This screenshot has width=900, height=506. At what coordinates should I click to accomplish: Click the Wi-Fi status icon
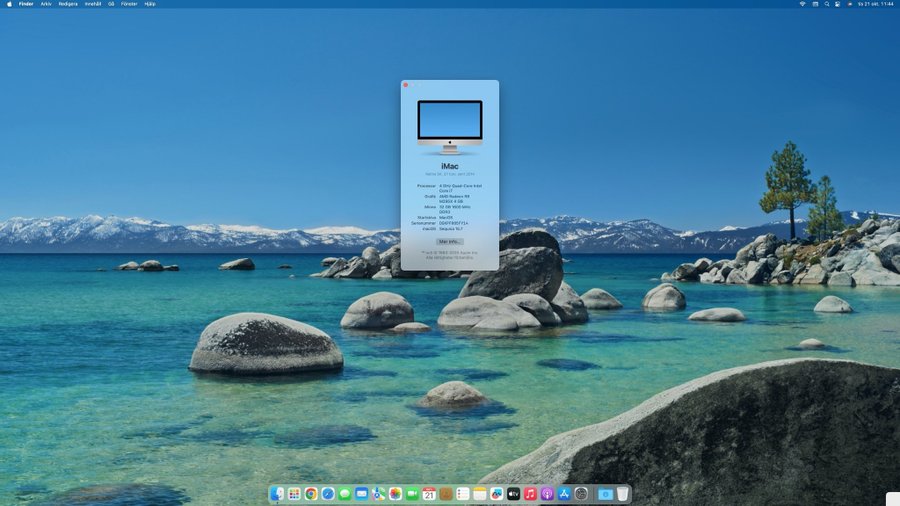coord(802,4)
